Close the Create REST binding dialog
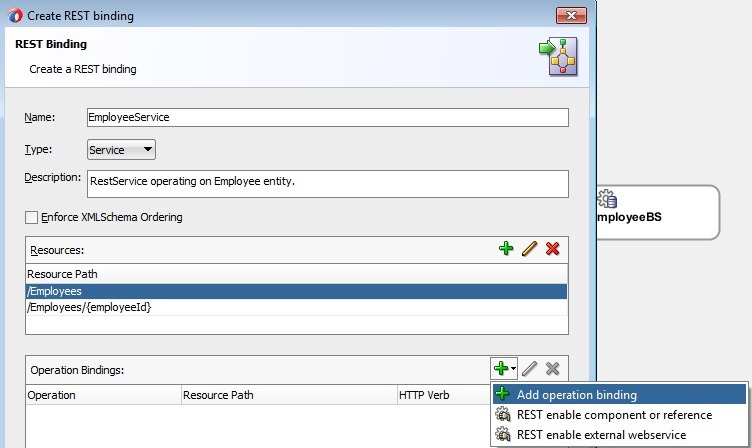This screenshot has width=752, height=448. (x=569, y=16)
